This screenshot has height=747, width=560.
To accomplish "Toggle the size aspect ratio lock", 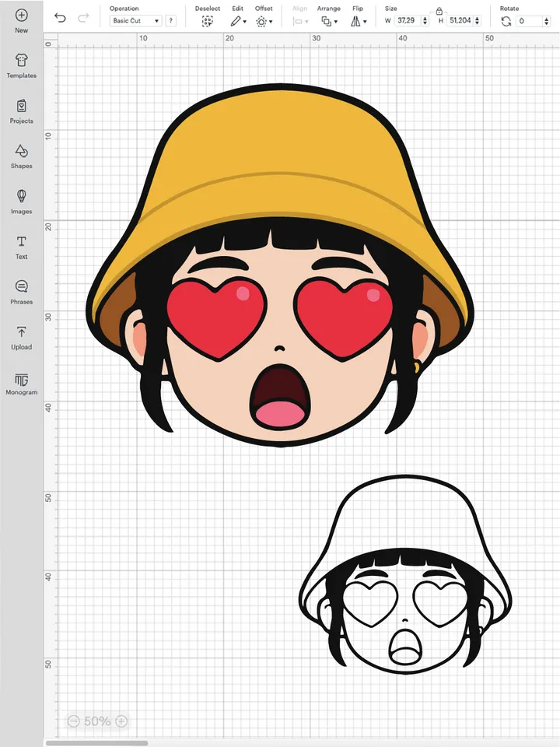I will click(439, 11).
